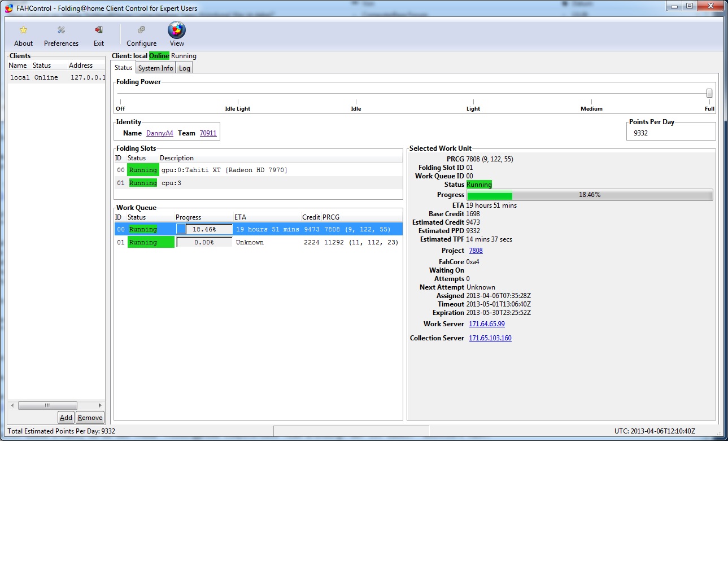
Task: Select folding slot 00 Tahiti XT GPU
Action: [x=258, y=170]
